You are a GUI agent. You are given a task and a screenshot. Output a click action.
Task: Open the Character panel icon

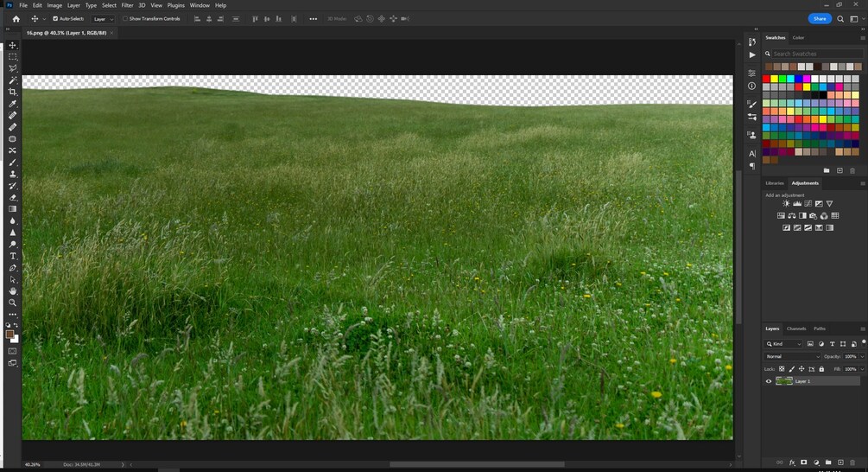pyautogui.click(x=751, y=154)
